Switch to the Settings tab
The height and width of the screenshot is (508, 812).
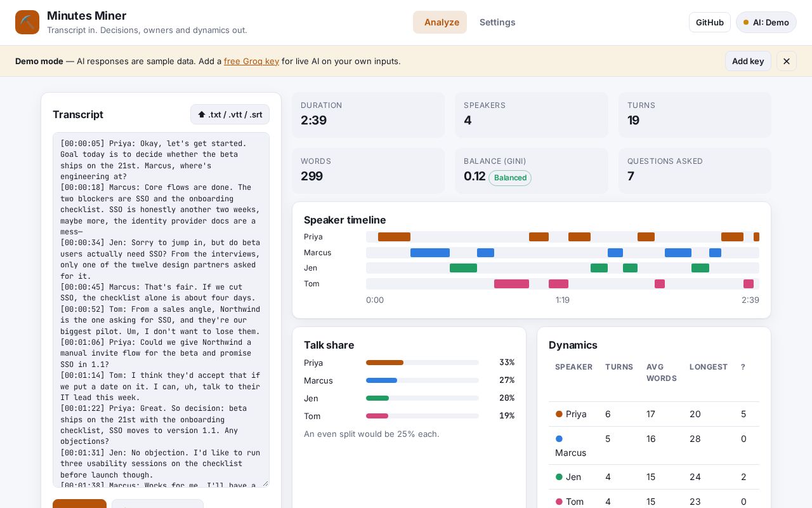(x=497, y=22)
